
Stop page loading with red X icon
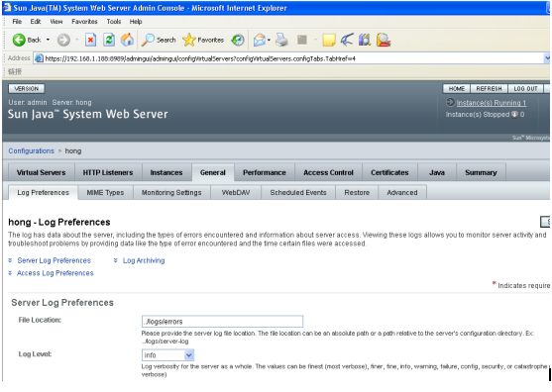pos(90,40)
